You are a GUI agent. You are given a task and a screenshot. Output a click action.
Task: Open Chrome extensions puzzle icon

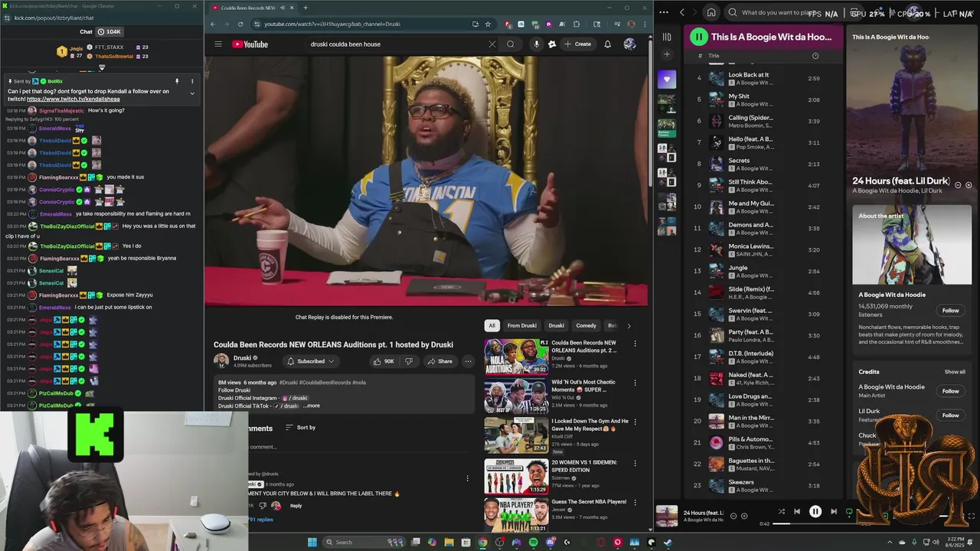point(577,24)
